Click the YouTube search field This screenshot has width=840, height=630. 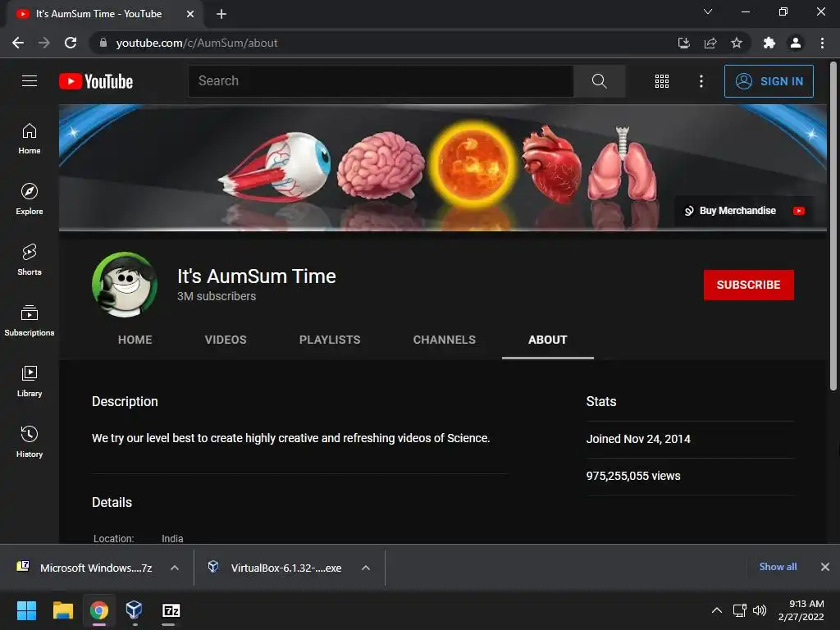(x=381, y=81)
